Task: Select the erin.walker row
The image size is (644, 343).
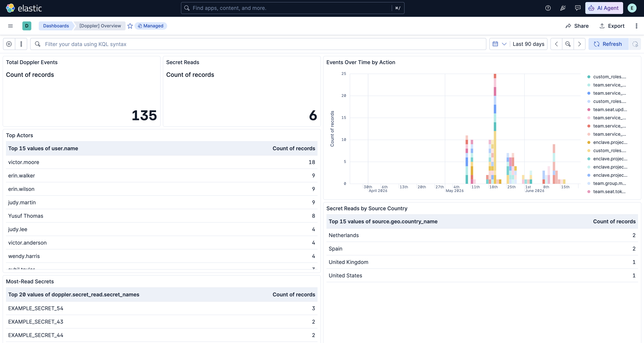Action: (162, 176)
